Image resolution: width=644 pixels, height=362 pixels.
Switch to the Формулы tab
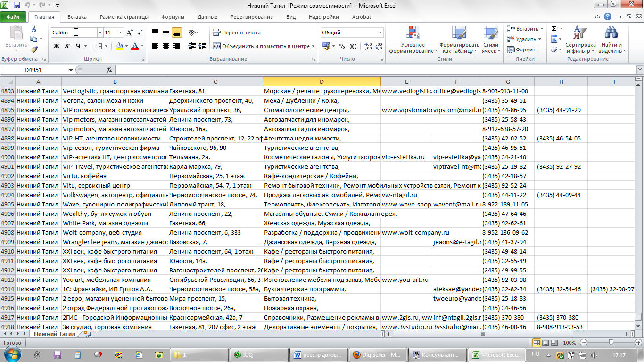tap(173, 17)
